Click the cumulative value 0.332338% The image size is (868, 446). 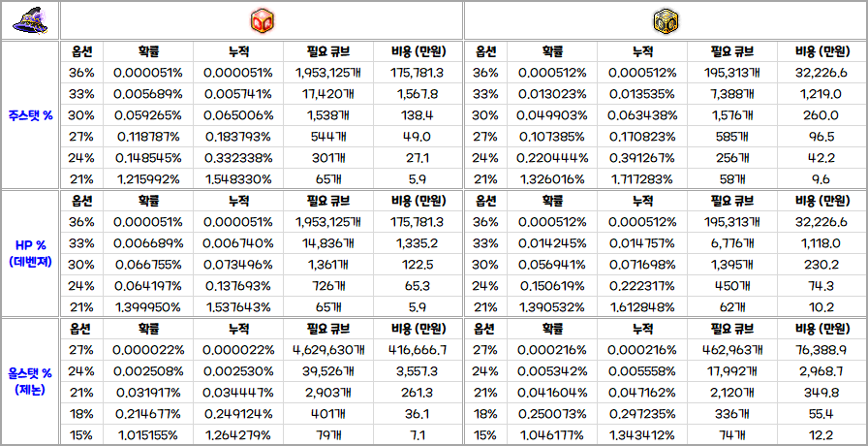(x=238, y=158)
